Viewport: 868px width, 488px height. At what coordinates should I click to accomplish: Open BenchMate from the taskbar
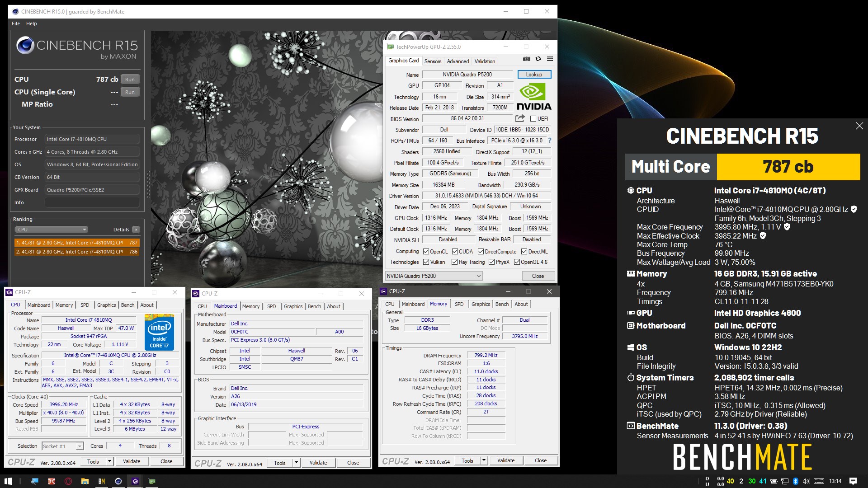click(102, 481)
